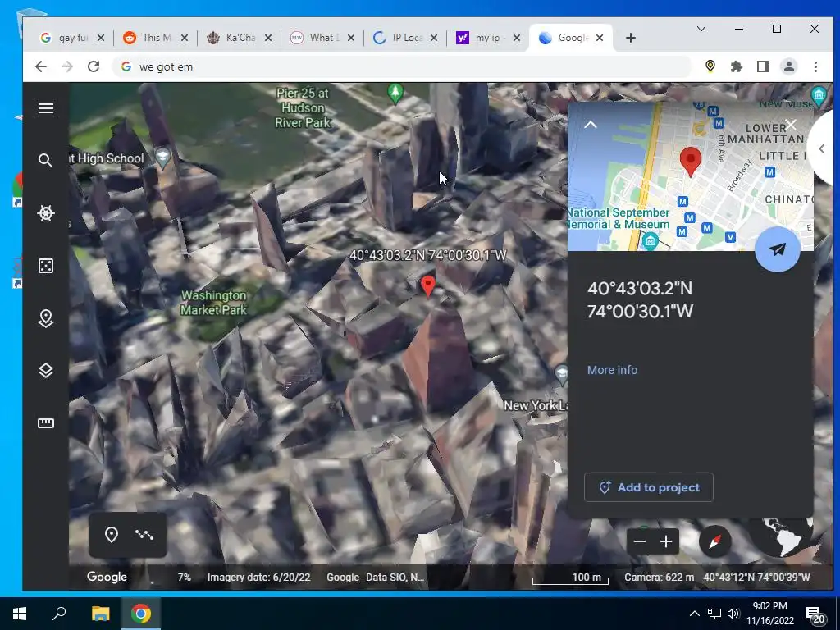This screenshot has height=630, width=840.
Task: Open the Chrome tab search dropdown arrow
Action: pyautogui.click(x=701, y=29)
